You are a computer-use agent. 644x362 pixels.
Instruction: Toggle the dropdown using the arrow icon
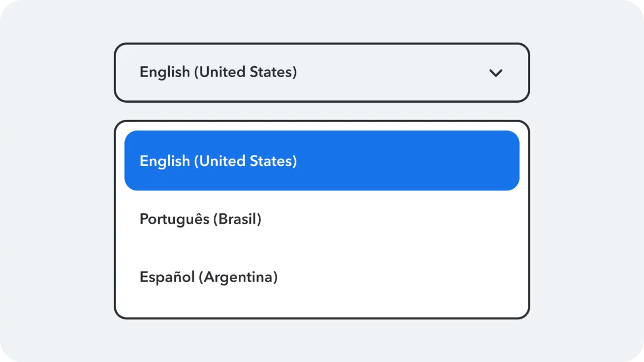[495, 73]
